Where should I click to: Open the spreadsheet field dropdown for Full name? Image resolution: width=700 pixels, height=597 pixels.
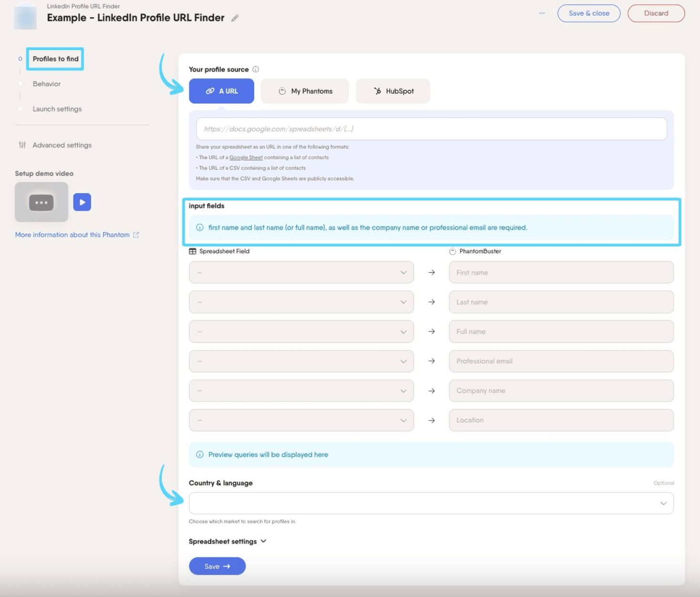(x=301, y=331)
